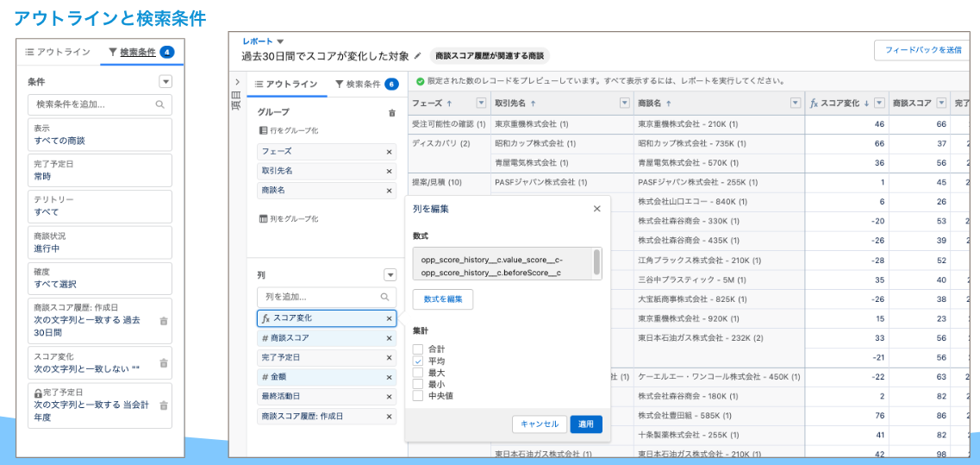Image resolution: width=980 pixels, height=465 pixels.
Task: Click the キャンセル button
Action: pos(540,424)
